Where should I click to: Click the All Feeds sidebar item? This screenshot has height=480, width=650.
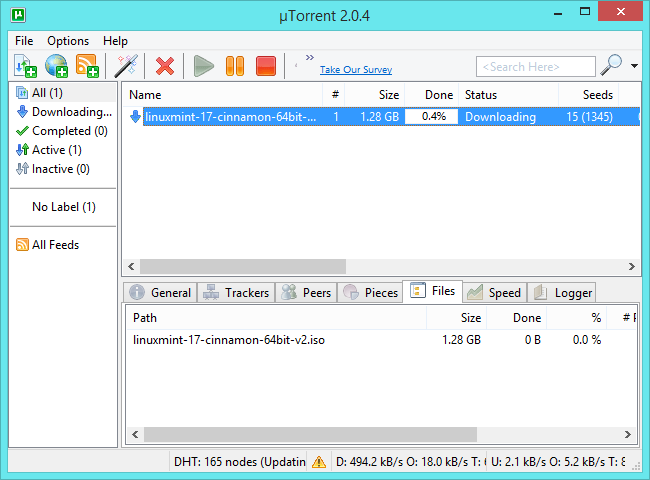[x=55, y=245]
